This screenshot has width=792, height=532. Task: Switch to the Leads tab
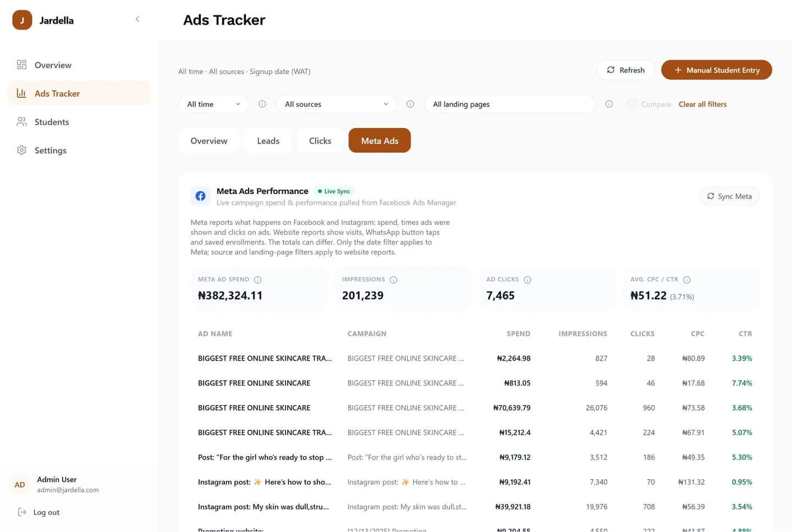pyautogui.click(x=268, y=141)
